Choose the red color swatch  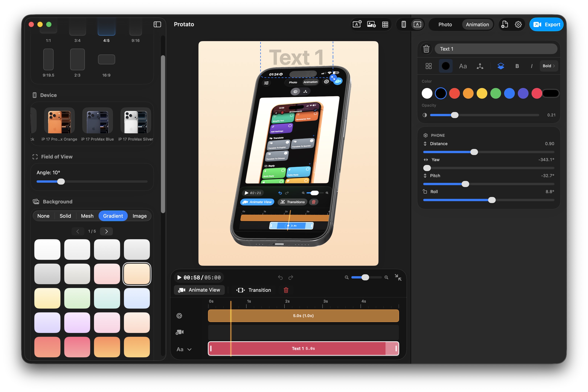click(x=454, y=94)
